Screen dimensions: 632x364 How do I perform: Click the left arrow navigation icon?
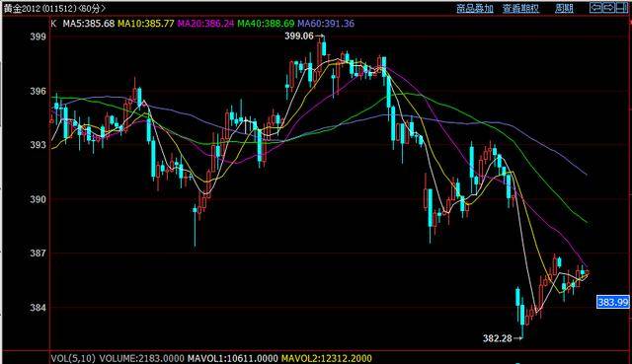coord(595,7)
